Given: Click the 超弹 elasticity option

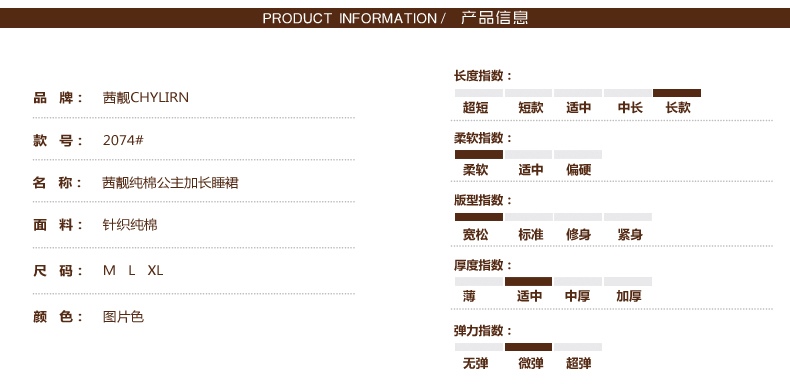Looking at the screenshot, I should [x=578, y=363].
